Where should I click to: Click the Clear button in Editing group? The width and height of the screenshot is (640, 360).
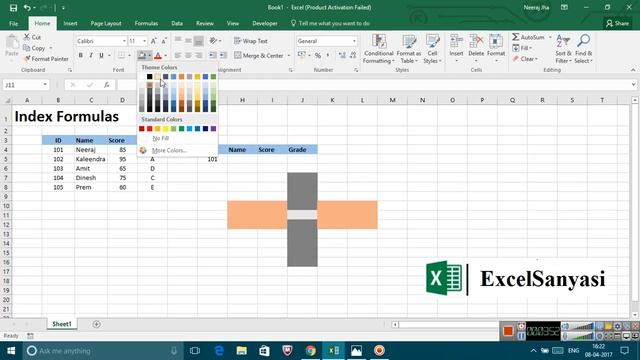click(526, 59)
